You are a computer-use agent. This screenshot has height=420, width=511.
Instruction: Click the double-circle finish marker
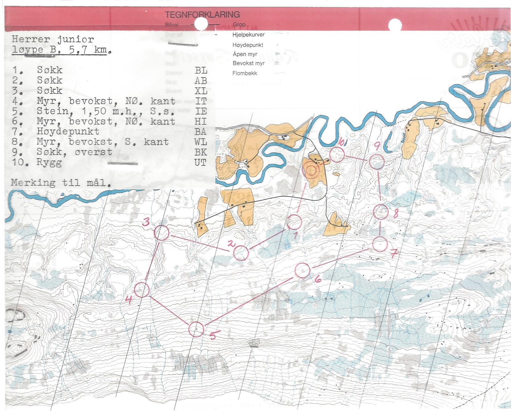coord(311,170)
